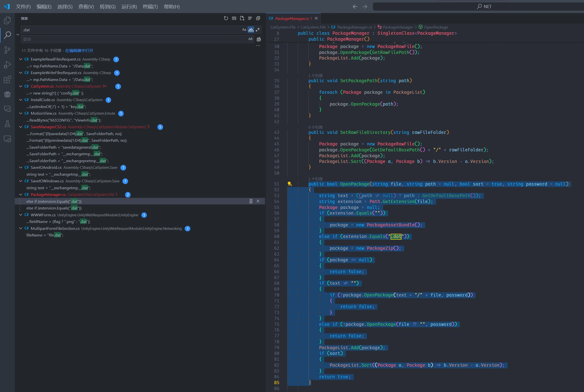Open the 文件(F) menu
This screenshot has width=584, height=392.
pos(23,7)
